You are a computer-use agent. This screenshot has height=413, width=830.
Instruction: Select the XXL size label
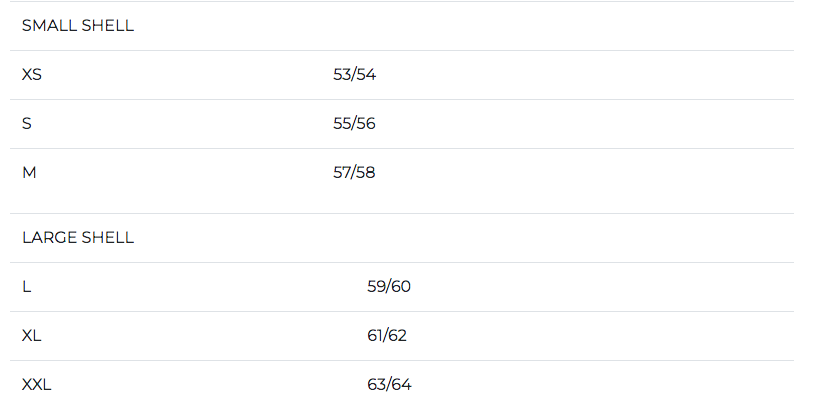(x=36, y=385)
